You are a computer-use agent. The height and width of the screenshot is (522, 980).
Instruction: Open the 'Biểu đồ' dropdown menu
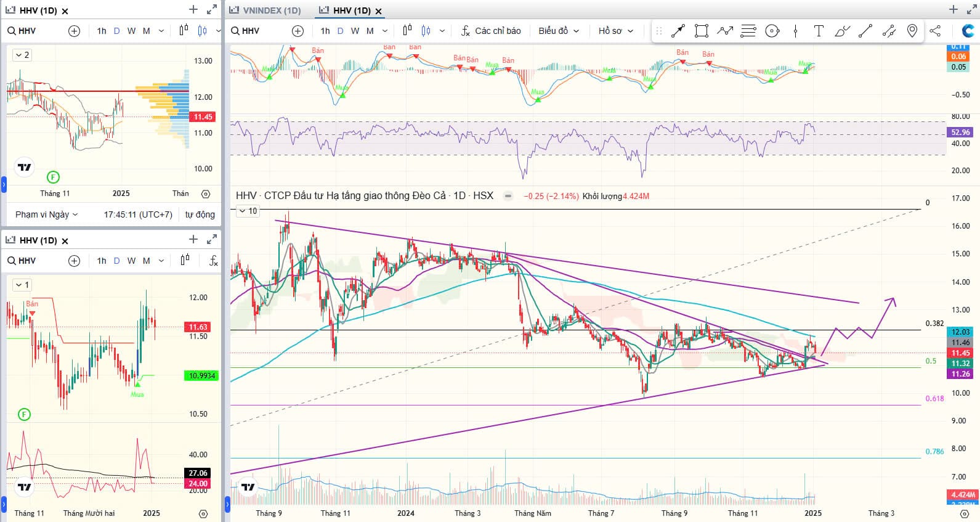558,31
